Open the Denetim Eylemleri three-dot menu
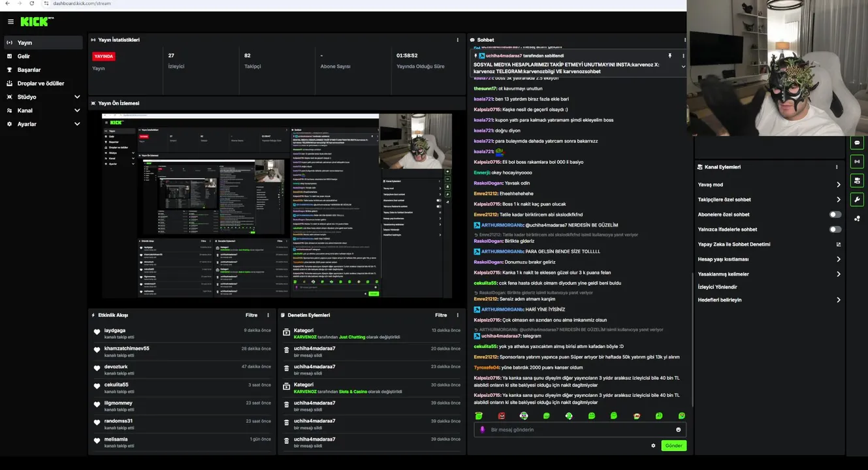Screen dimensions: 868x470 pyautogui.click(x=457, y=315)
